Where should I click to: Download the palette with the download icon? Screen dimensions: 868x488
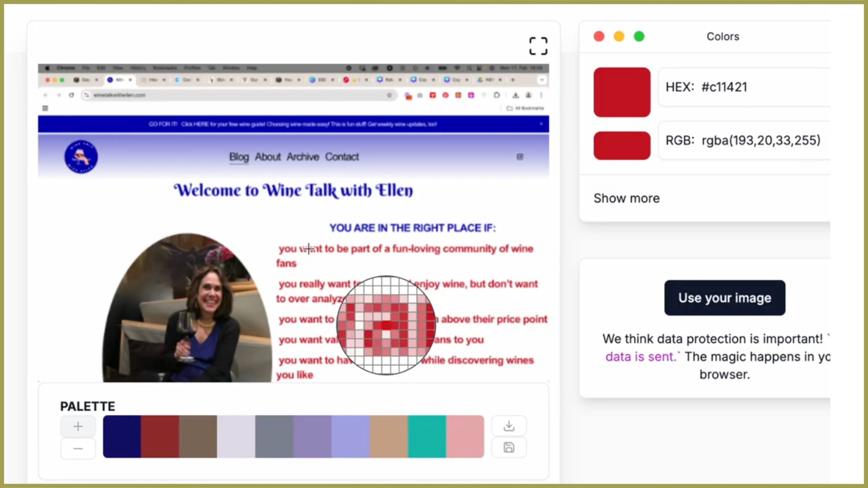(509, 426)
